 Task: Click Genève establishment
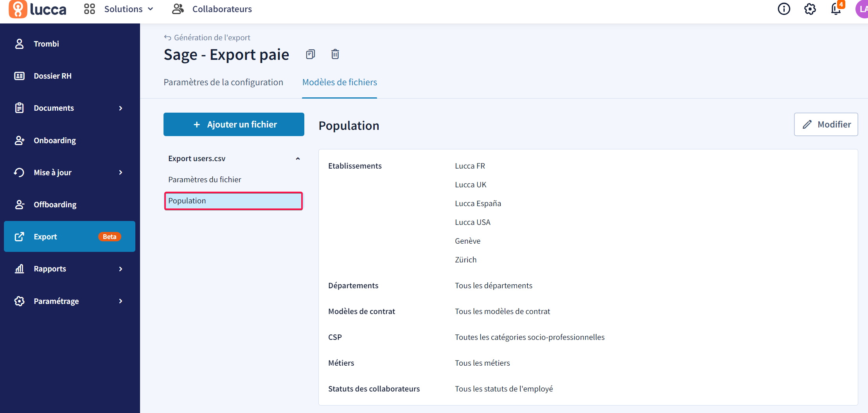pyautogui.click(x=467, y=241)
